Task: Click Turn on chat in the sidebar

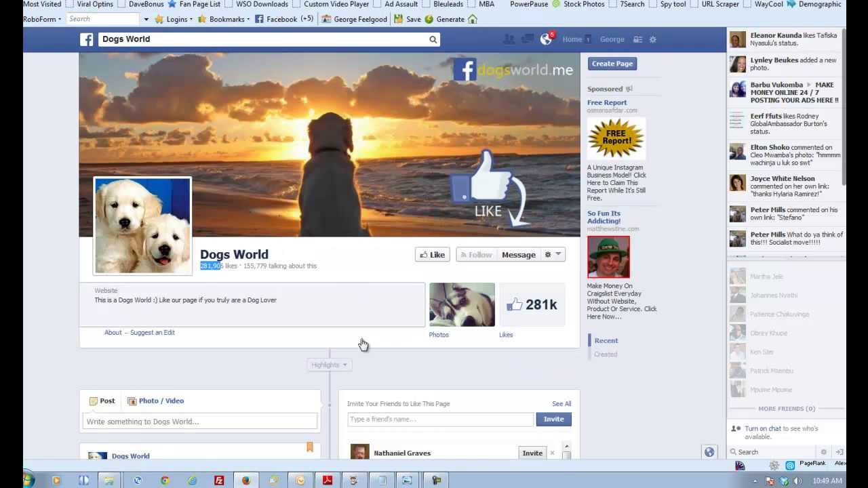Action: pyautogui.click(x=763, y=428)
